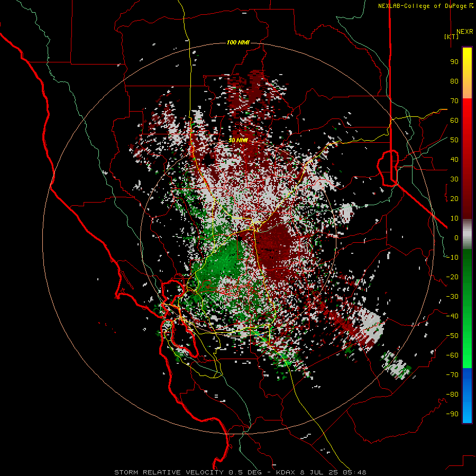Viewport: 476px width, 476px height.
Task: Click the -70 knot scale value
Action: [x=452, y=375]
